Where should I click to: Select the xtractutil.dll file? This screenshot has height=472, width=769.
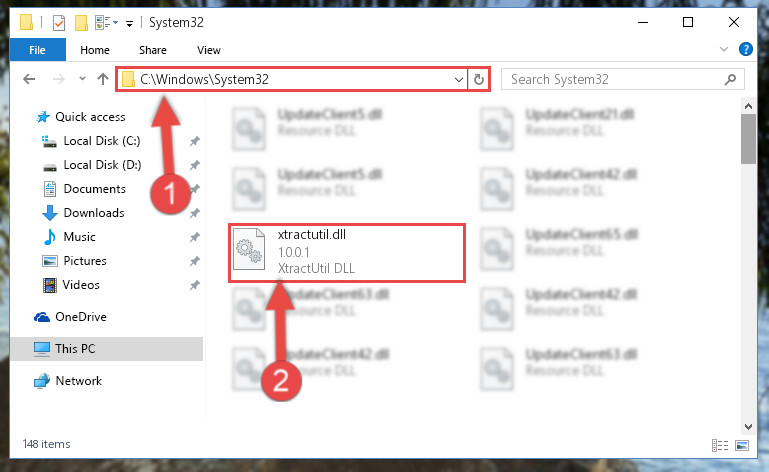point(347,253)
